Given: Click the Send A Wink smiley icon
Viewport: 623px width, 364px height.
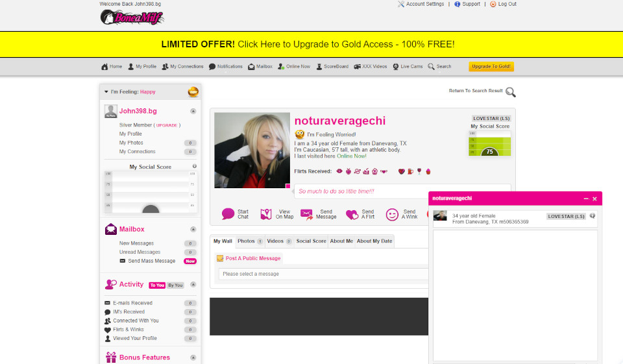Looking at the screenshot, I should [392, 215].
